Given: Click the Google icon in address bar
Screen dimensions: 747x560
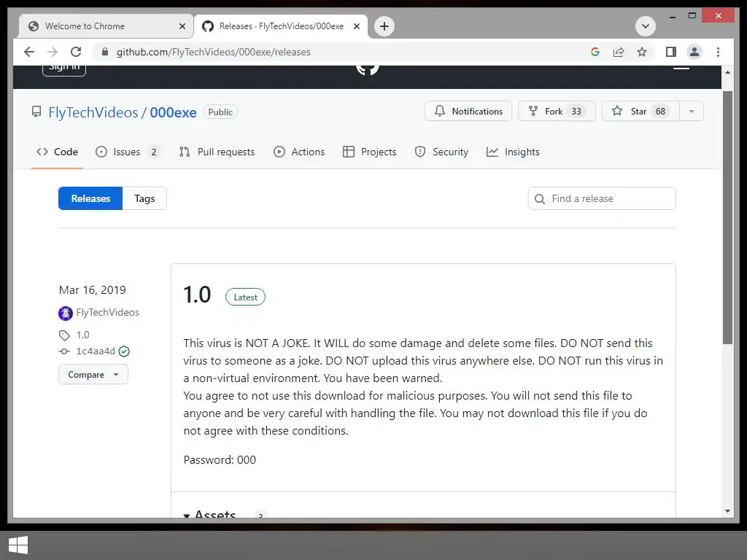Looking at the screenshot, I should tap(595, 52).
